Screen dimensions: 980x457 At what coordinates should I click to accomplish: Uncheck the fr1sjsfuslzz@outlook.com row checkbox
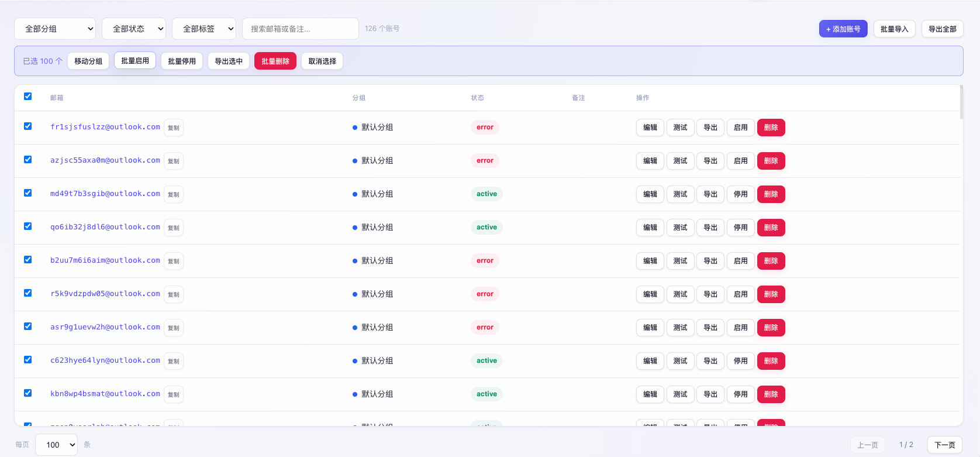[27, 126]
